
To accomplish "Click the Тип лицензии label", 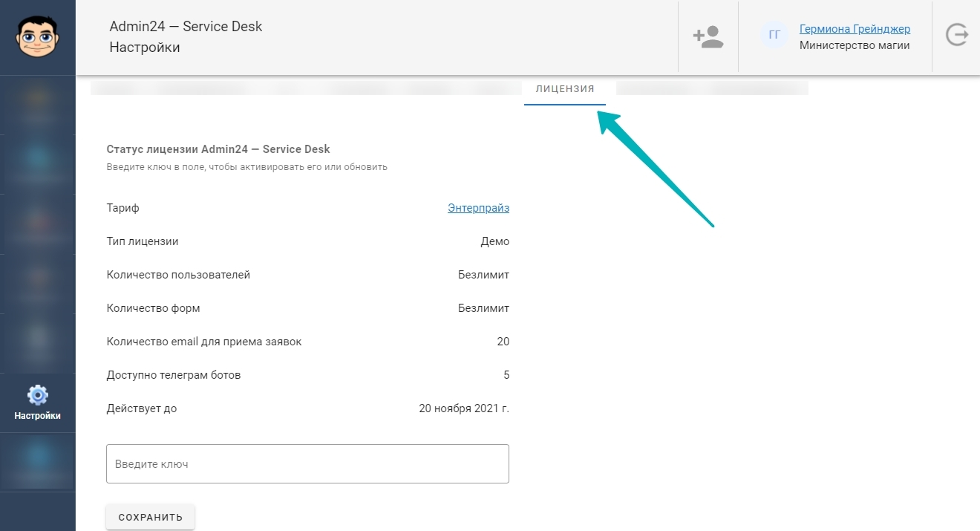I will coord(143,241).
